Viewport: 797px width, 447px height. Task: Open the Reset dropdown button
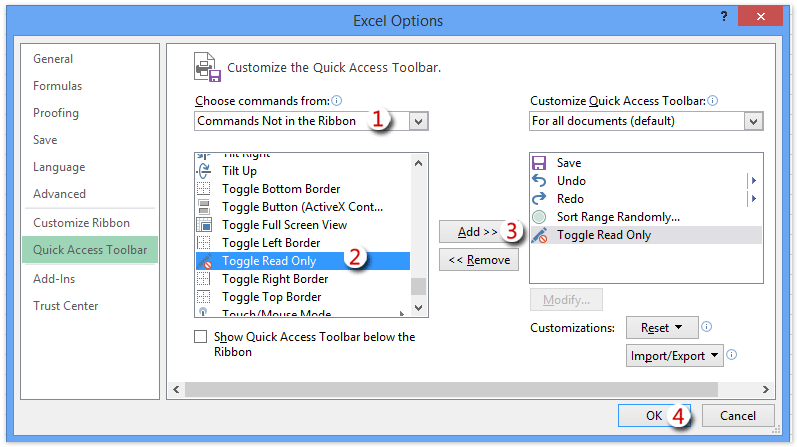click(x=661, y=327)
